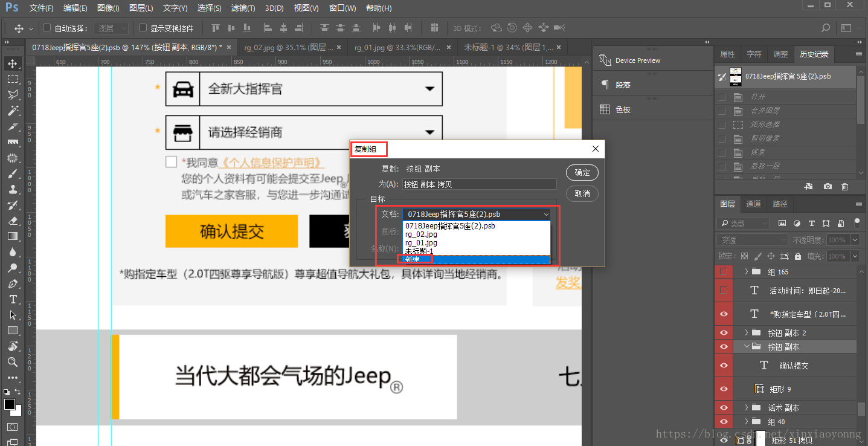Hide the 矩形 9 layer

pos(724,389)
